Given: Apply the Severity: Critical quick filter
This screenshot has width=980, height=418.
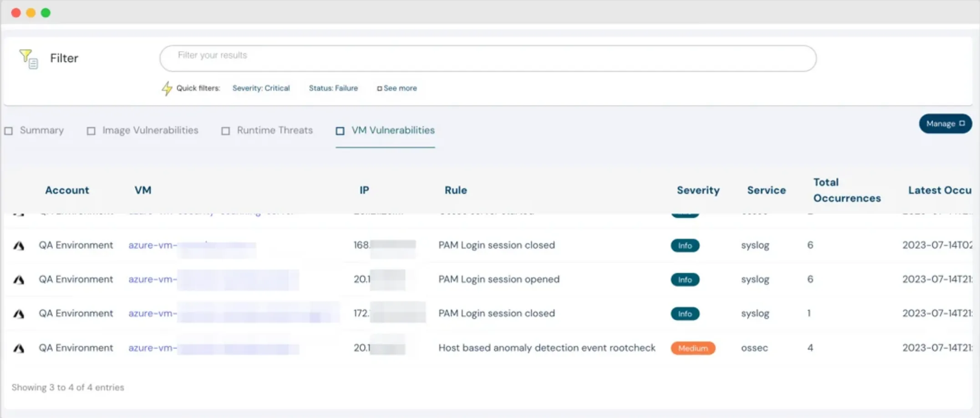Looking at the screenshot, I should point(261,88).
